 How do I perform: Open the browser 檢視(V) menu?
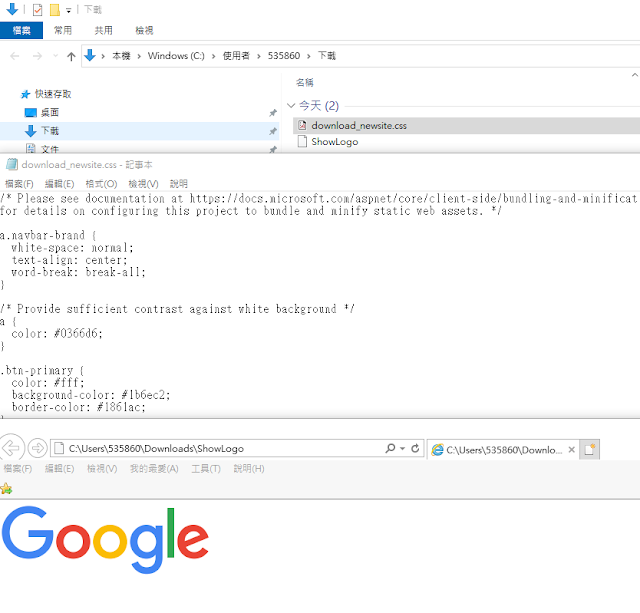point(102,469)
